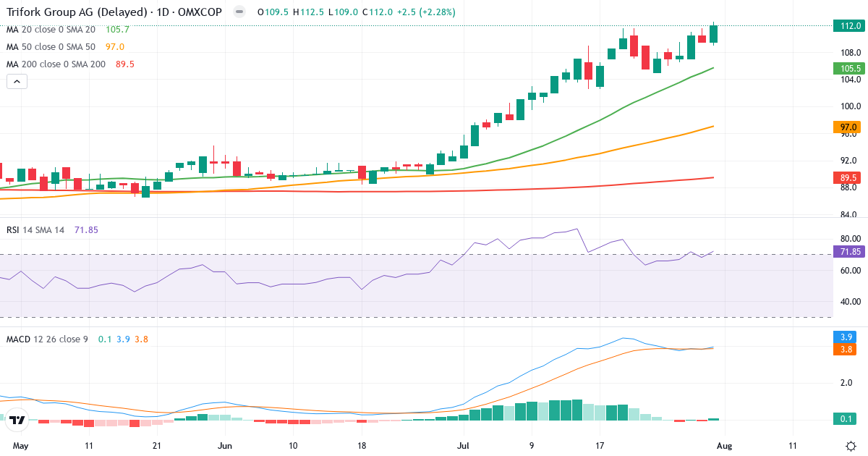The width and height of the screenshot is (868, 456).
Task: Click the 17 date label on the time axis
Action: point(600,446)
